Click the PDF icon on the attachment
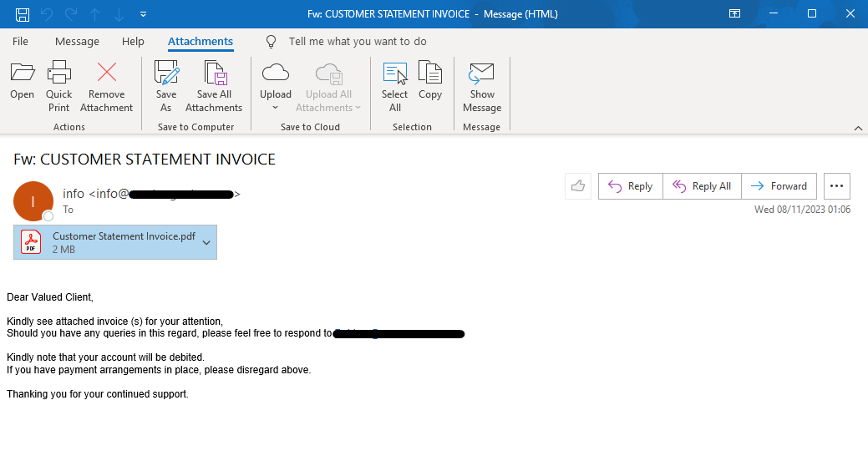Screen dimensions: 868x461 pos(31,242)
